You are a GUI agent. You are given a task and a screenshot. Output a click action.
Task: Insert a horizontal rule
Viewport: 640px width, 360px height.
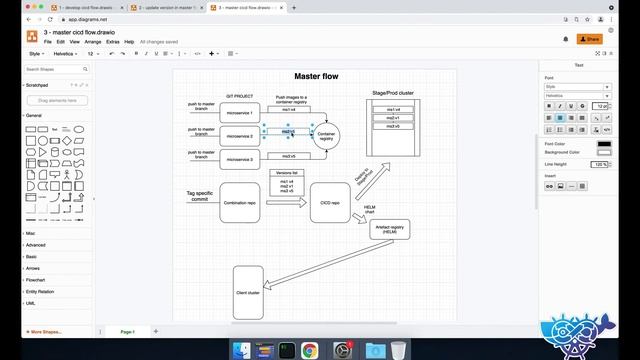coord(571,186)
